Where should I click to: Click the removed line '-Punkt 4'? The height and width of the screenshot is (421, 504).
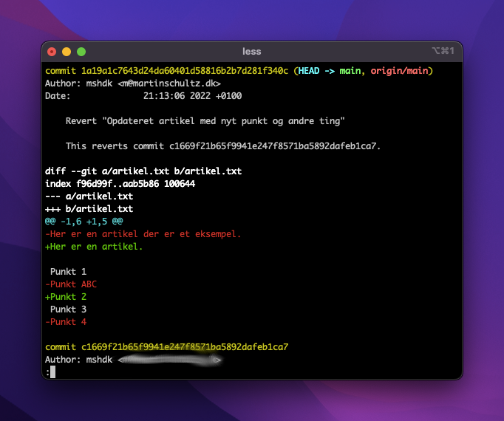(66, 322)
